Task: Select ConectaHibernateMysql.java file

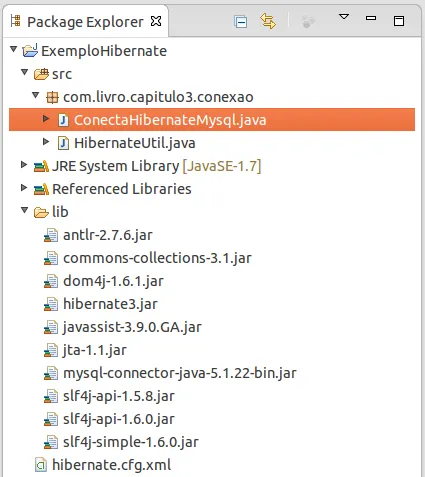Action: click(212, 120)
